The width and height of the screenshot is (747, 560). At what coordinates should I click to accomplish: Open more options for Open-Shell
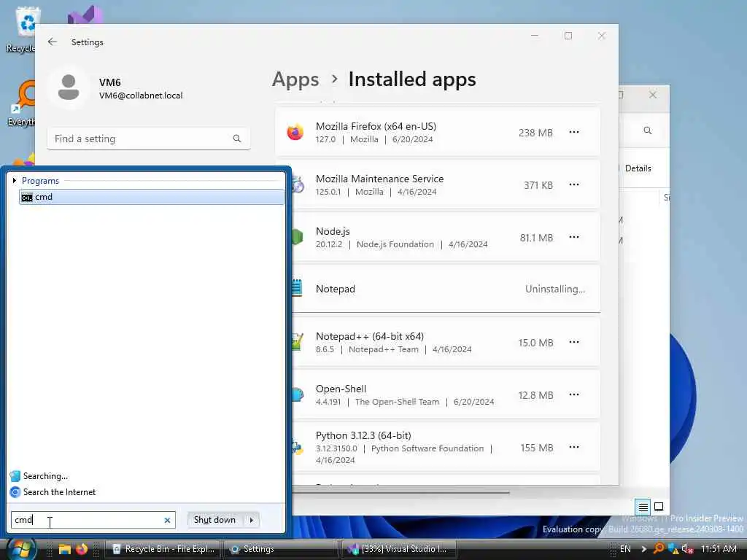[573, 394]
